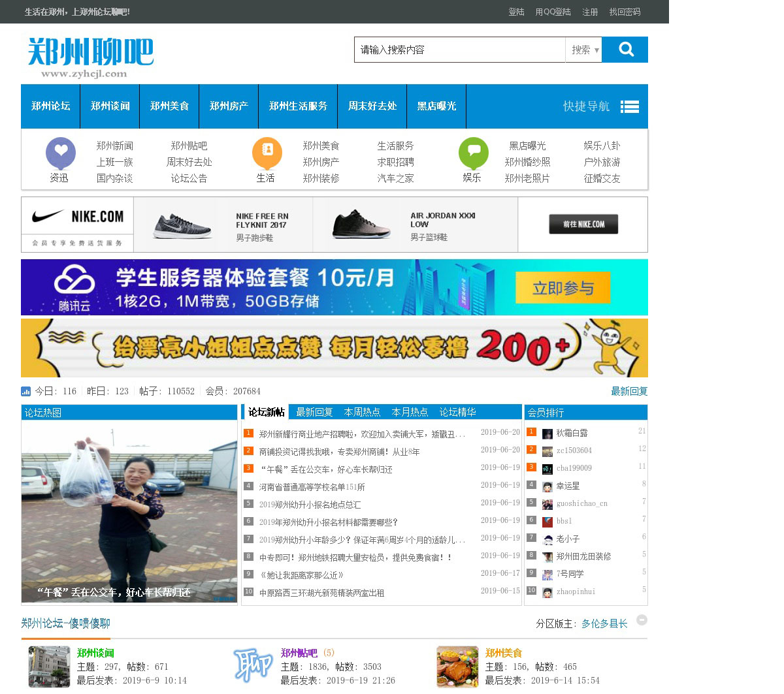Click 立即参与 button on Tencent Cloud ad

[563, 289]
